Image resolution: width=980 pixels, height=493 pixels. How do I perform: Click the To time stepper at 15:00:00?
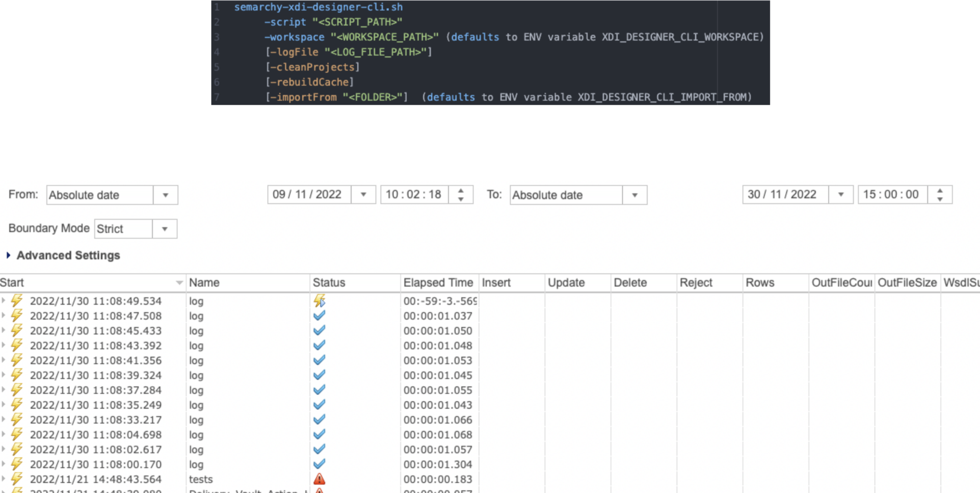(939, 195)
